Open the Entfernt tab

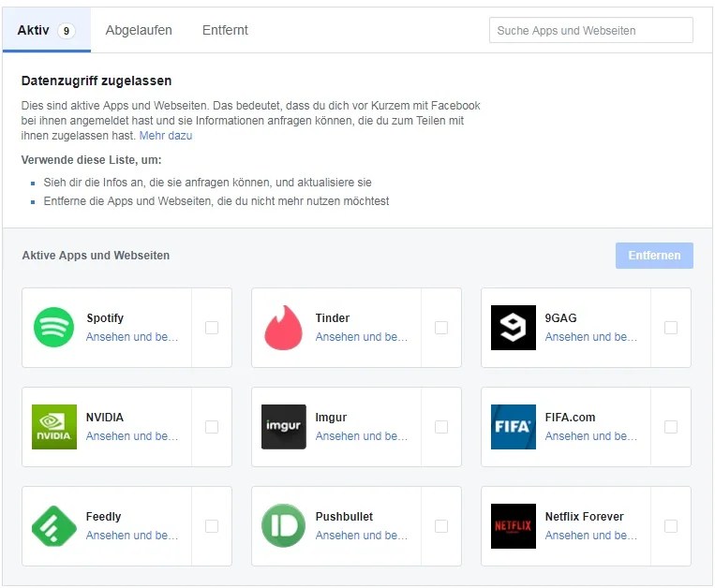click(225, 30)
